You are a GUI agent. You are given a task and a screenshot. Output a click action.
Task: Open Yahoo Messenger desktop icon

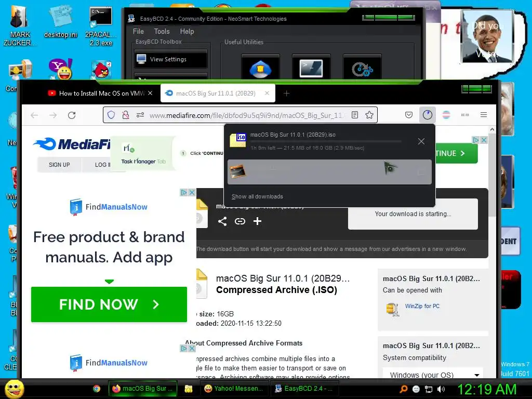point(60,69)
